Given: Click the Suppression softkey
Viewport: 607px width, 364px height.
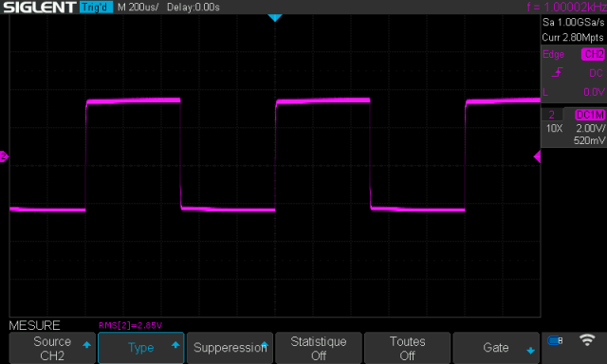Looking at the screenshot, I should click(x=230, y=348).
